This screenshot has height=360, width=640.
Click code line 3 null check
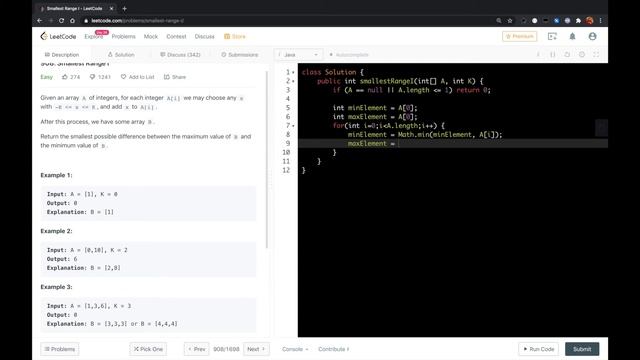click(x=412, y=90)
